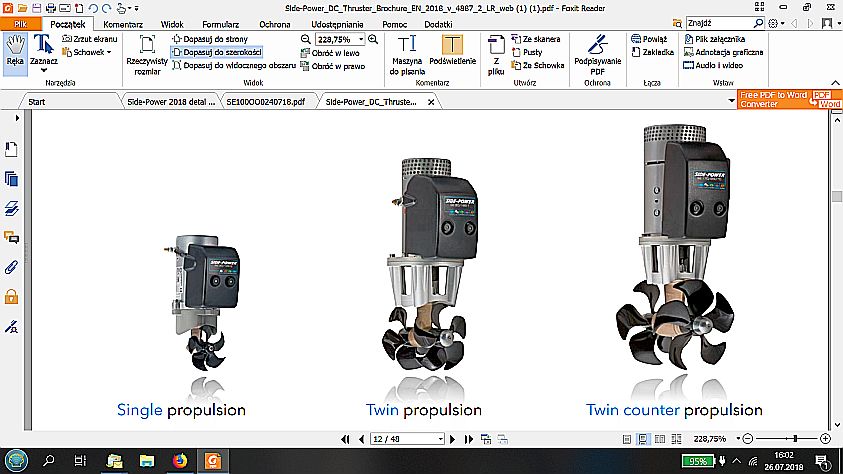Switch to the Komentarz ribbon tab
Screen dimensions: 843x474
click(123, 24)
